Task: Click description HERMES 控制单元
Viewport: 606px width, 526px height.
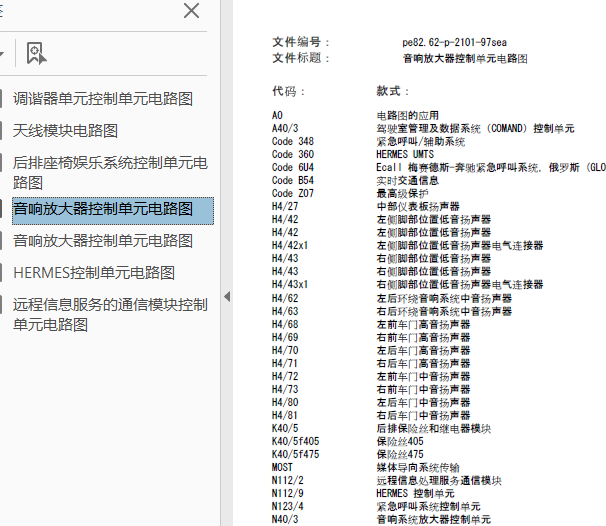Action: (x=415, y=494)
